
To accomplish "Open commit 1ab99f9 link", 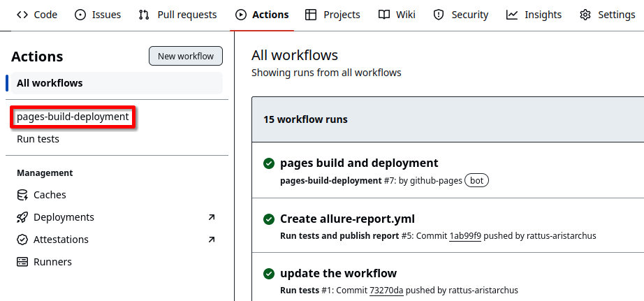I will click(465, 236).
